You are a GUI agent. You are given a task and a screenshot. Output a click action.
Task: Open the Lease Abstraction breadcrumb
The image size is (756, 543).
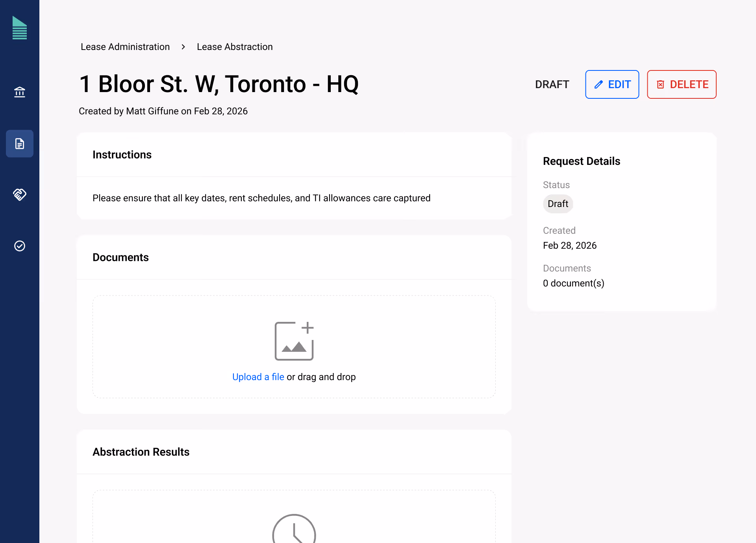coord(235,47)
